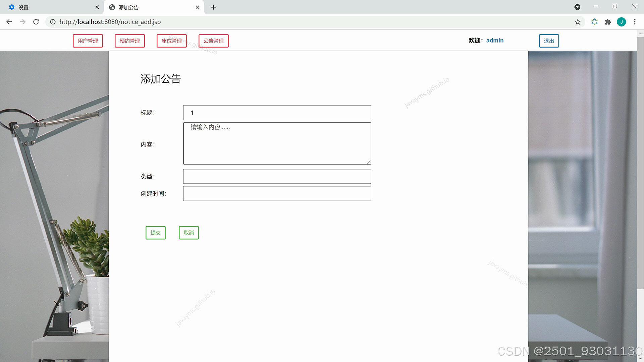Focus the 创建时间 input field
644x362 pixels.
click(x=277, y=194)
